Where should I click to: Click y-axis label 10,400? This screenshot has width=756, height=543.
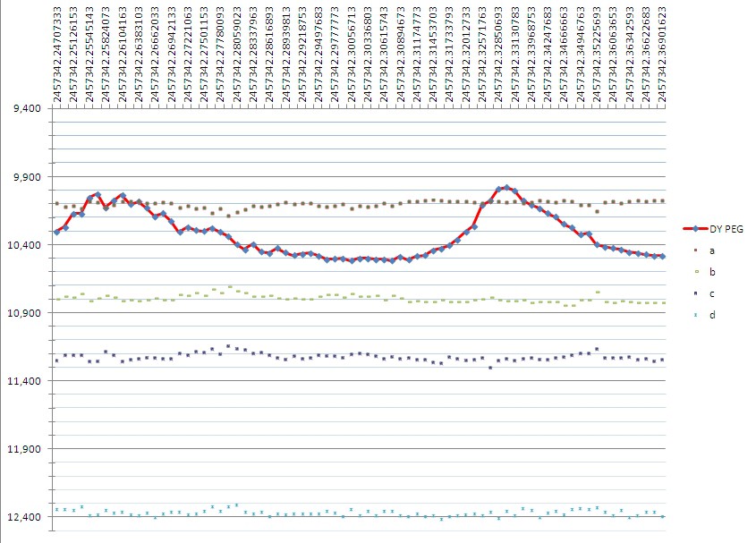coord(24,245)
